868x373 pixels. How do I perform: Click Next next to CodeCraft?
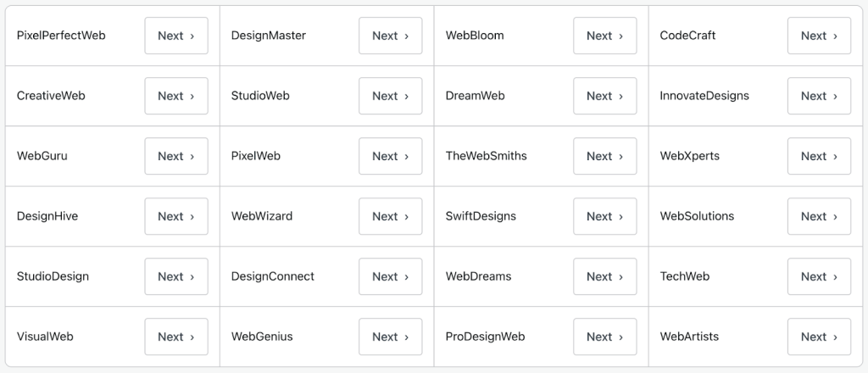(819, 36)
